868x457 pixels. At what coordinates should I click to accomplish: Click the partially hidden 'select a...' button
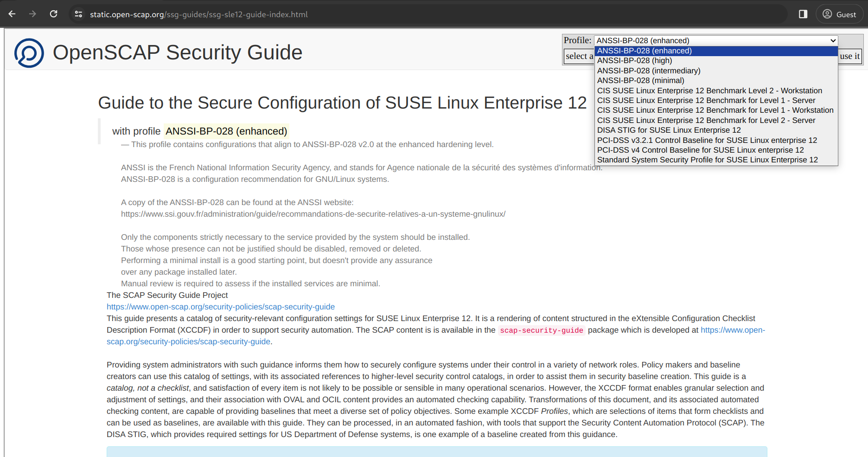(x=579, y=56)
